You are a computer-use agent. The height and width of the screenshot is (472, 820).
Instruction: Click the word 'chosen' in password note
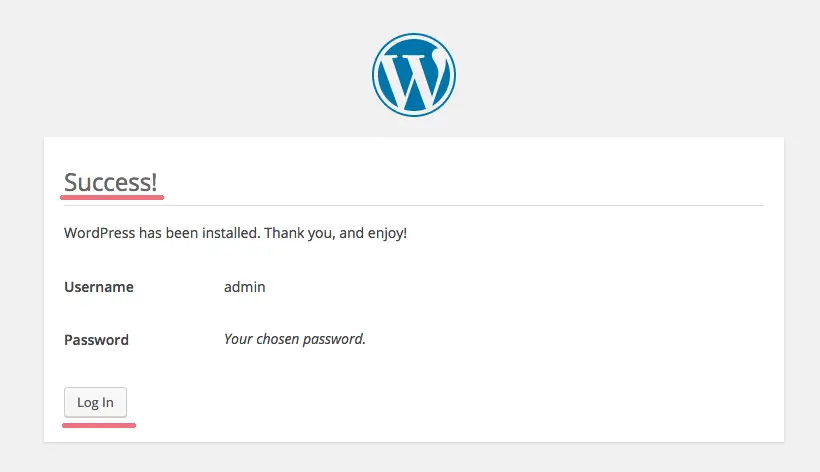pyautogui.click(x=278, y=339)
